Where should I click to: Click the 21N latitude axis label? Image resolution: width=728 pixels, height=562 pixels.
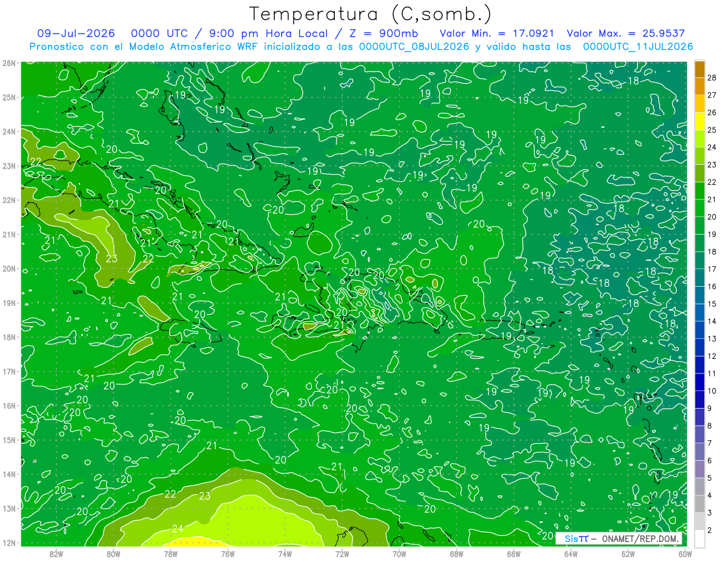coord(8,234)
